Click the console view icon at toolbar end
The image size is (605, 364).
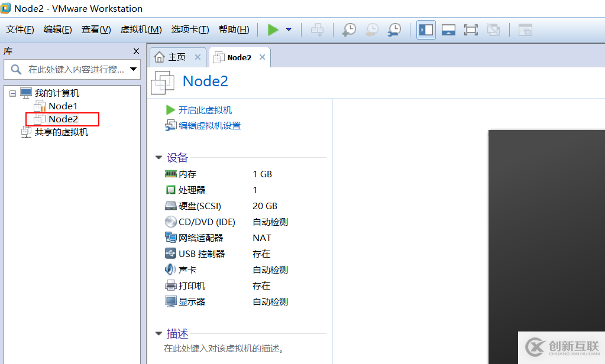click(x=525, y=30)
